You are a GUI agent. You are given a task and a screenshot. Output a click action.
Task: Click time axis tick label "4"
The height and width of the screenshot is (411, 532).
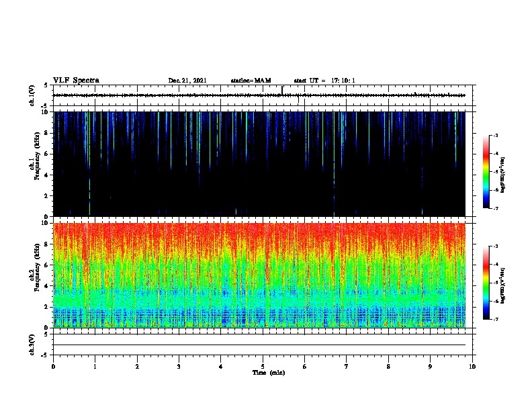[221, 367]
